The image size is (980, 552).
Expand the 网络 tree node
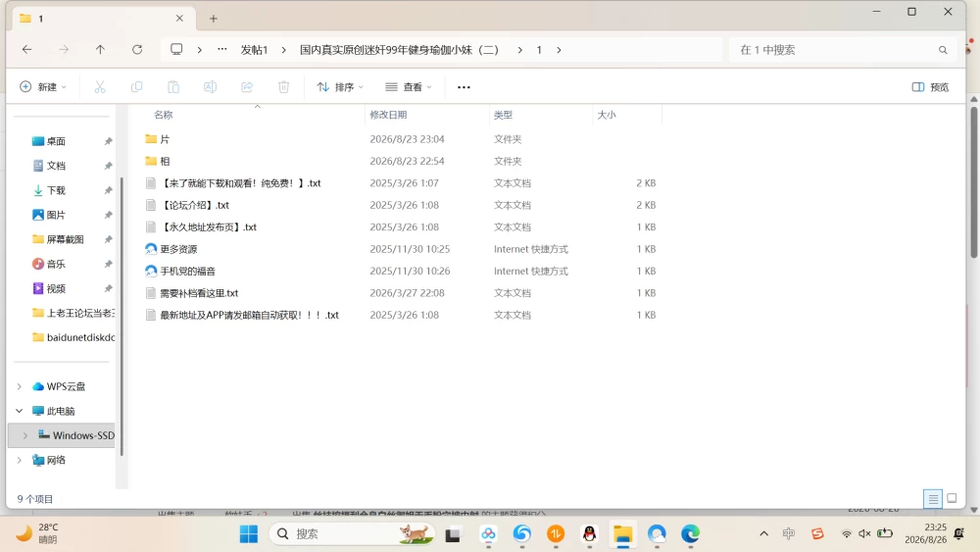point(20,460)
